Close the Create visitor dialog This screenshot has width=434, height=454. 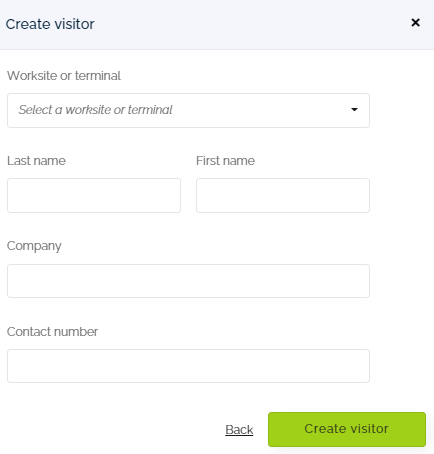(x=415, y=23)
